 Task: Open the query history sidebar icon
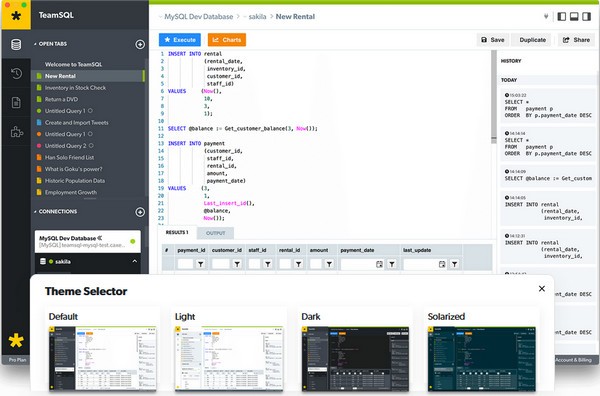tap(16, 73)
